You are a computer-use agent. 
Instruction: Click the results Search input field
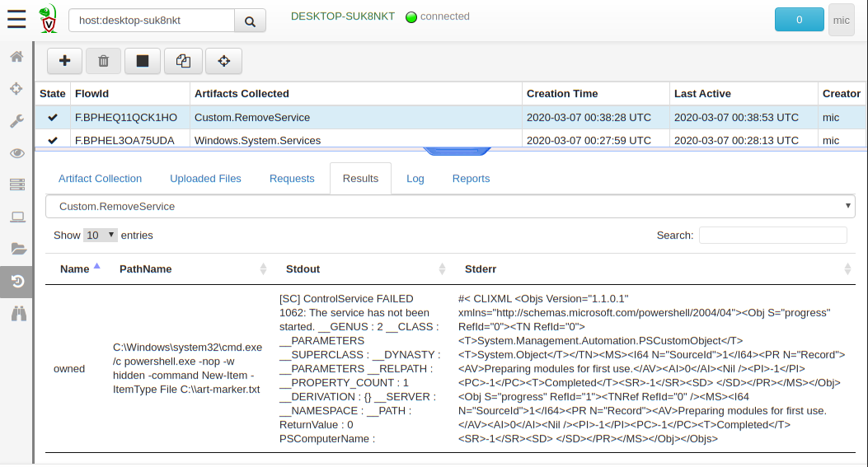tap(772, 236)
